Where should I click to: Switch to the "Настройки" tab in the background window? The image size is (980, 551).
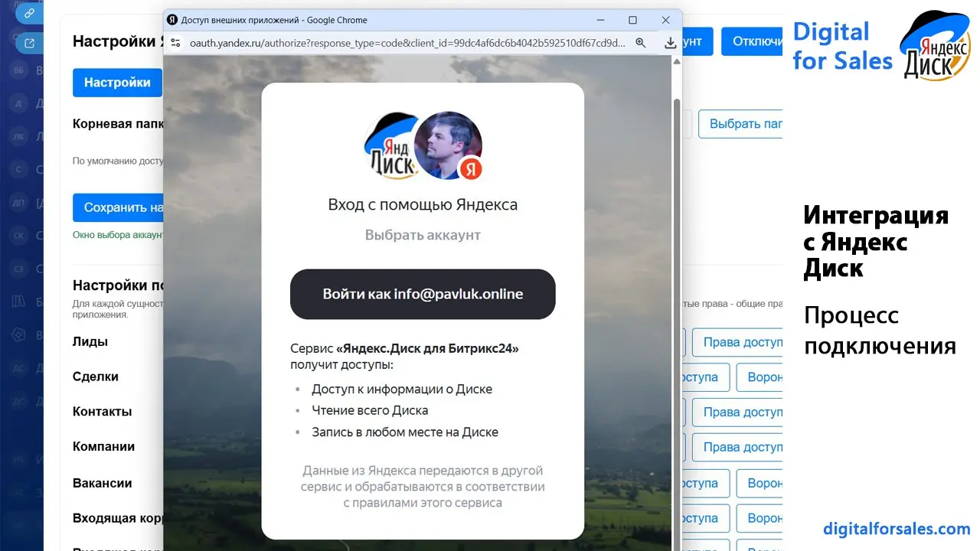tap(117, 83)
